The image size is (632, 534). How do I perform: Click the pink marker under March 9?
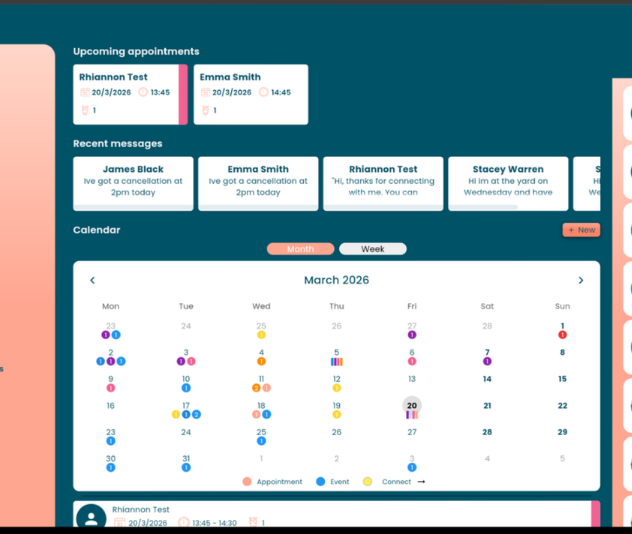(110, 388)
